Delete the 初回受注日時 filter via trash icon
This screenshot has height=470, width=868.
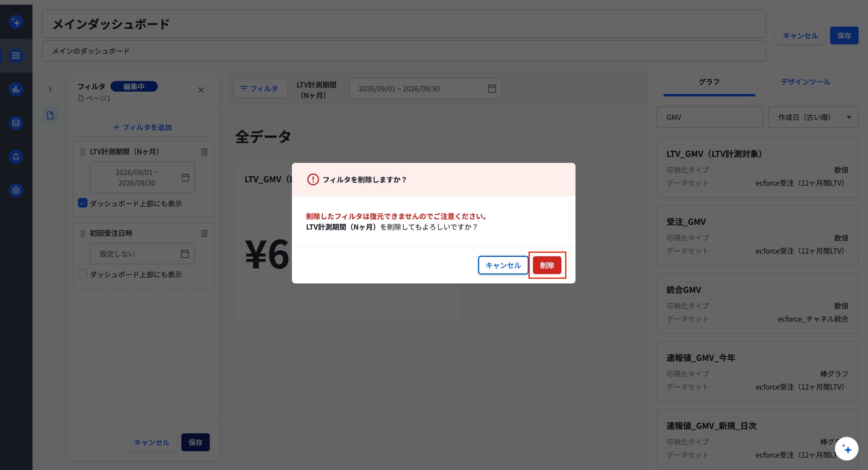point(204,233)
